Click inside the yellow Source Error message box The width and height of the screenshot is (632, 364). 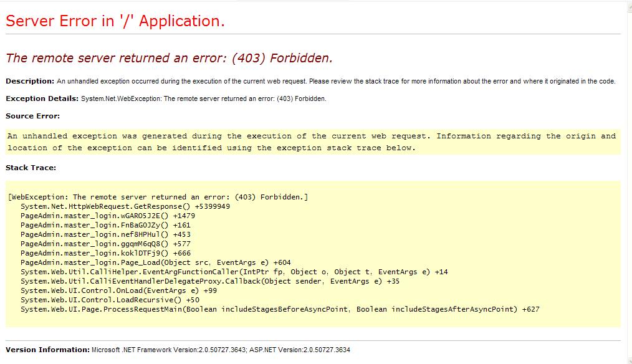point(312,142)
